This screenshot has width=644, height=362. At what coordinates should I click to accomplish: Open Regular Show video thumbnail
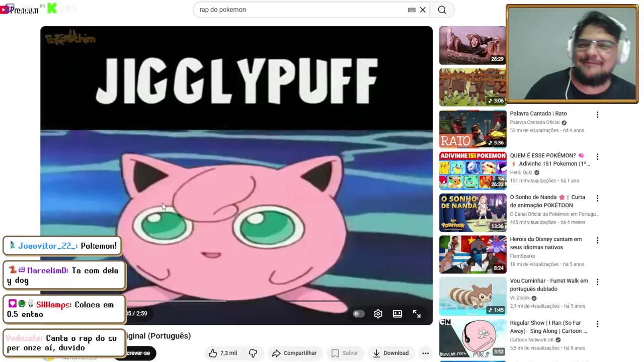tap(472, 337)
